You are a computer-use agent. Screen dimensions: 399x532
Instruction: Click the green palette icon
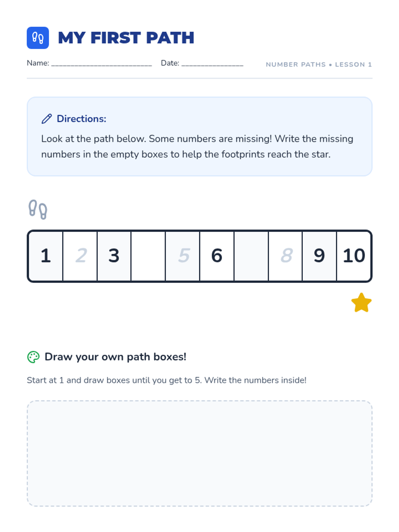tap(33, 357)
